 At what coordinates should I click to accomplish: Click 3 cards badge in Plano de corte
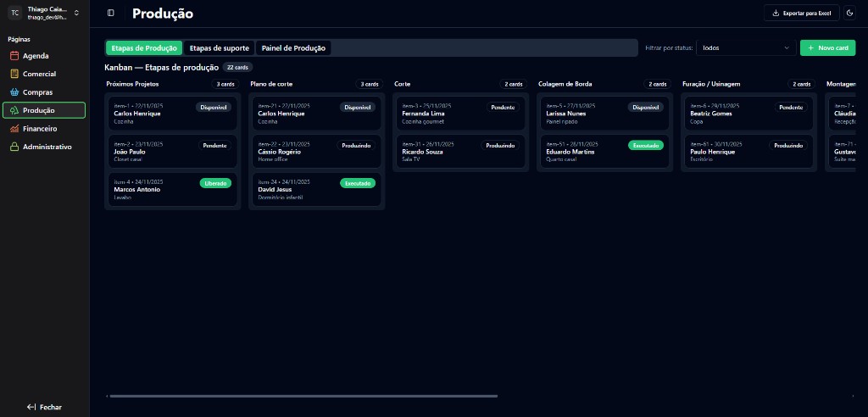click(370, 84)
